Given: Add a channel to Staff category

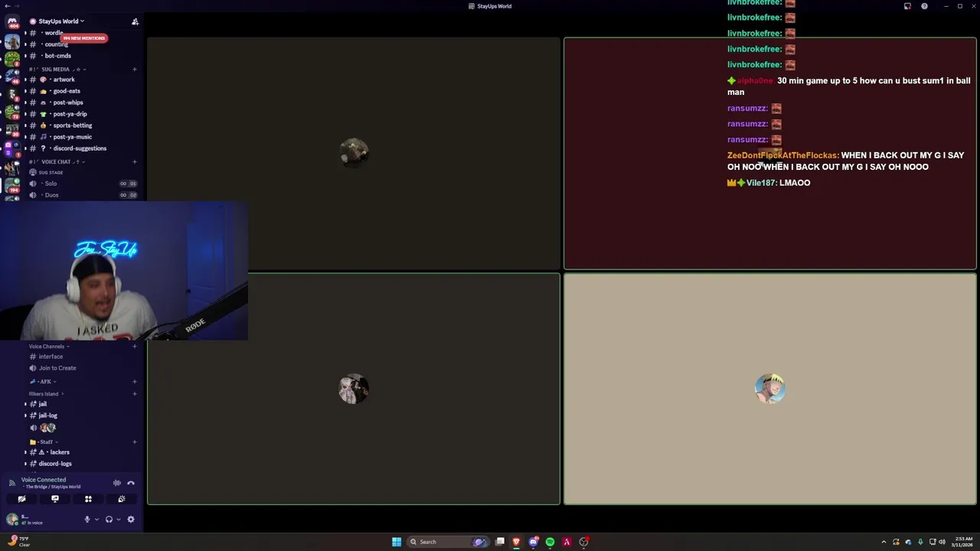Looking at the screenshot, I should 135,442.
